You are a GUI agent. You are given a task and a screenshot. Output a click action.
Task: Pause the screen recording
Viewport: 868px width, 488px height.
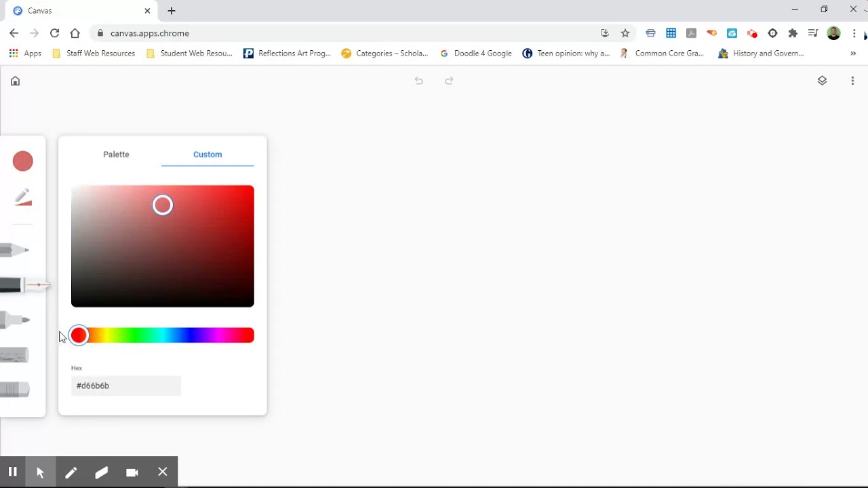point(12,472)
